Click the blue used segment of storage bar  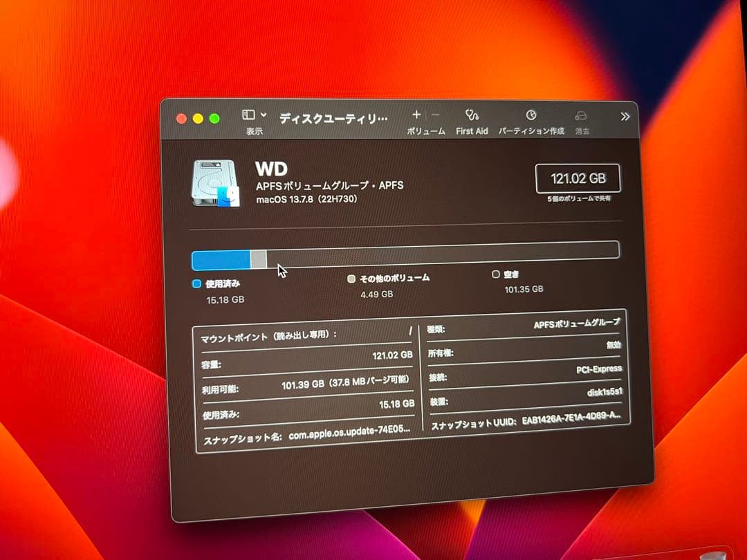pos(221,261)
